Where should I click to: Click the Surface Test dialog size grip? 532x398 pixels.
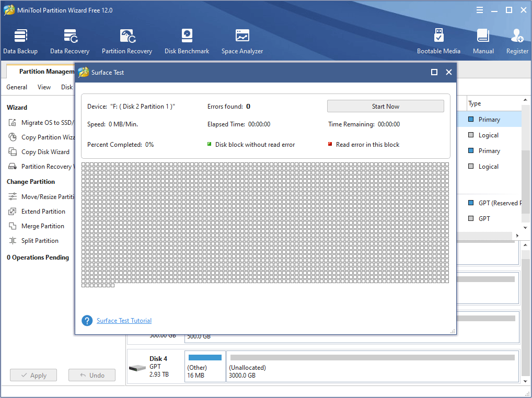click(x=453, y=331)
